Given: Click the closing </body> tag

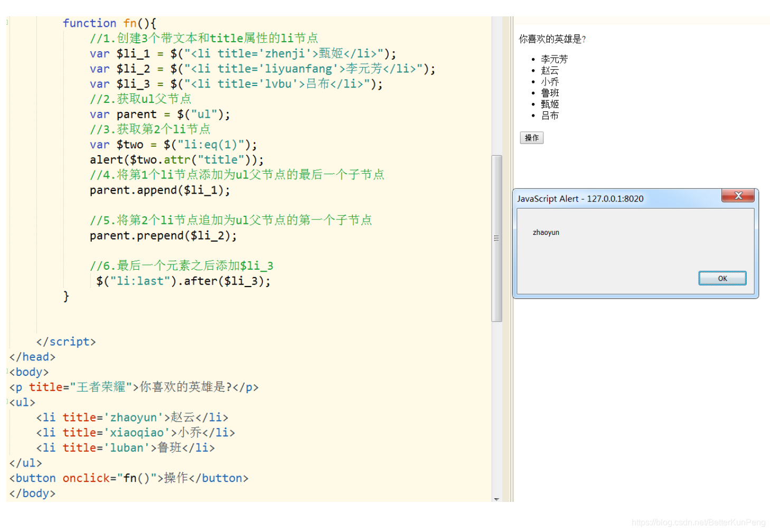Looking at the screenshot, I should pyautogui.click(x=32, y=493).
